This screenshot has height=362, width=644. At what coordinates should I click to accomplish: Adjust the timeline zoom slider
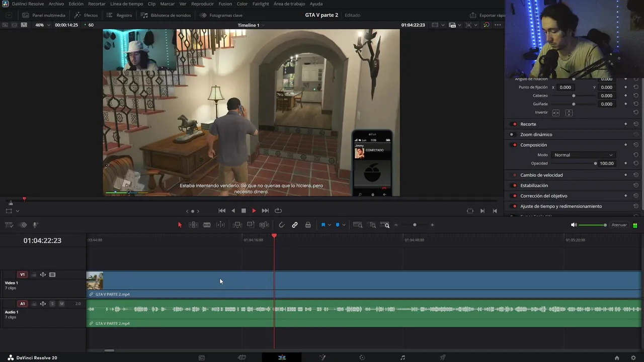[x=415, y=225]
